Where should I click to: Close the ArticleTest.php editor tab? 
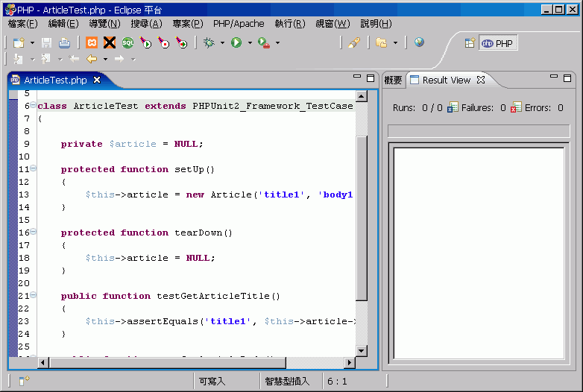coord(97,80)
